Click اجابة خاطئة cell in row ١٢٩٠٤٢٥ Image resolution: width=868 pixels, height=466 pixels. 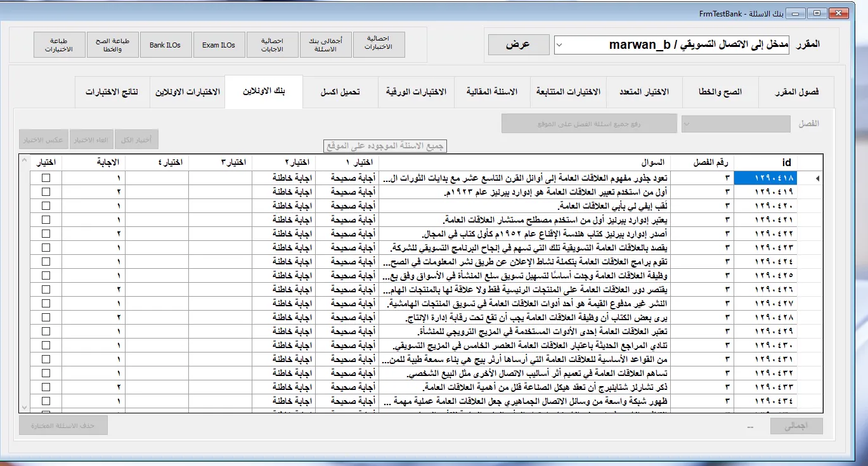pos(283,276)
